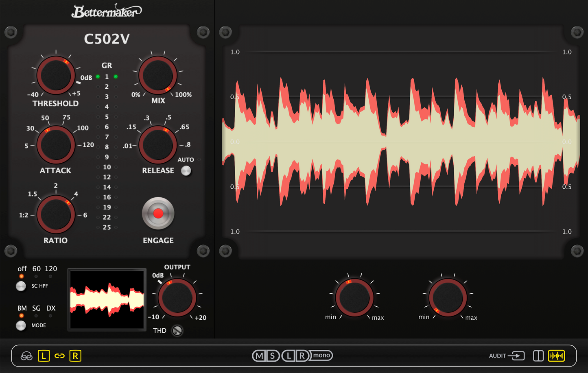Click the THD screw control
The width and height of the screenshot is (588, 373).
tap(177, 331)
